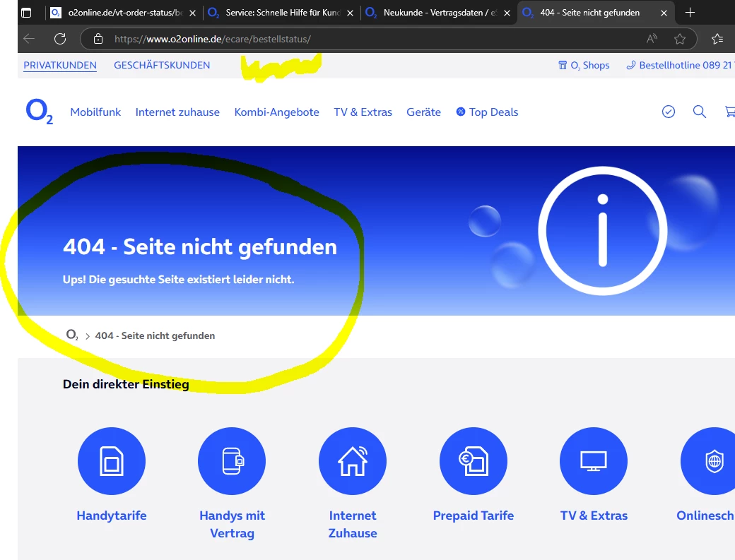Open the tab actions menu icon
The height and width of the screenshot is (560, 735).
coord(26,13)
